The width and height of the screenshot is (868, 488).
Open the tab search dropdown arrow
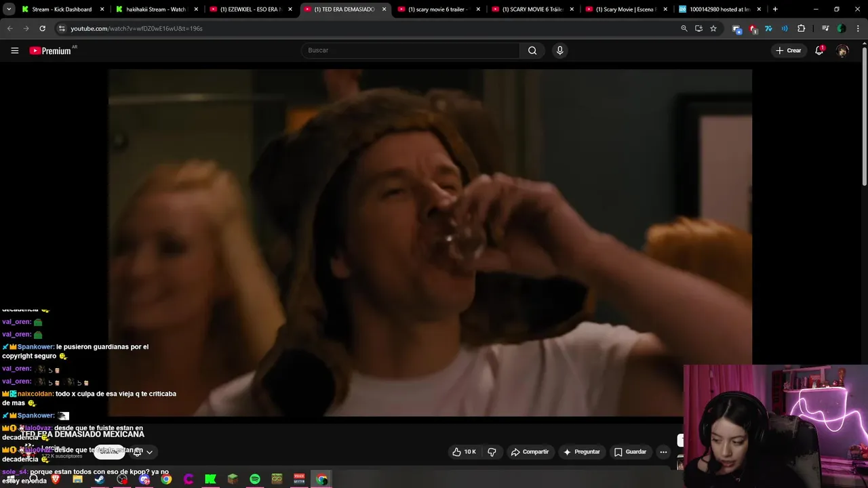9,9
